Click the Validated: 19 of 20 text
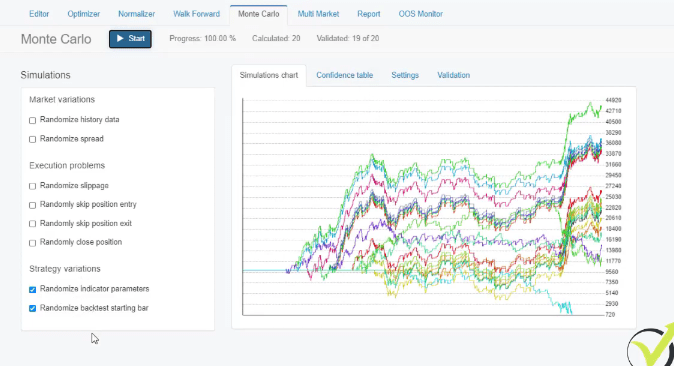Image resolution: width=674 pixels, height=366 pixels. click(x=348, y=38)
